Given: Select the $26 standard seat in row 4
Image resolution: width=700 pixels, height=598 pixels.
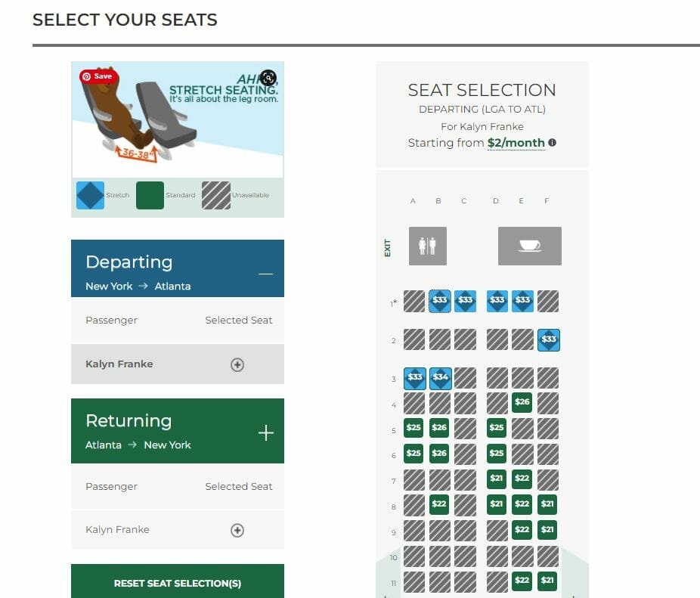Looking at the screenshot, I should pyautogui.click(x=522, y=402).
